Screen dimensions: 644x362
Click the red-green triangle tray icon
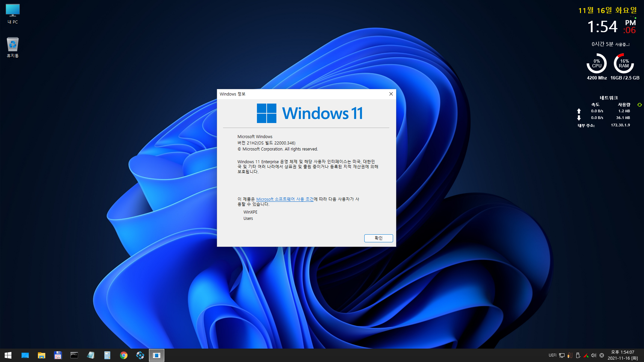tap(586, 355)
